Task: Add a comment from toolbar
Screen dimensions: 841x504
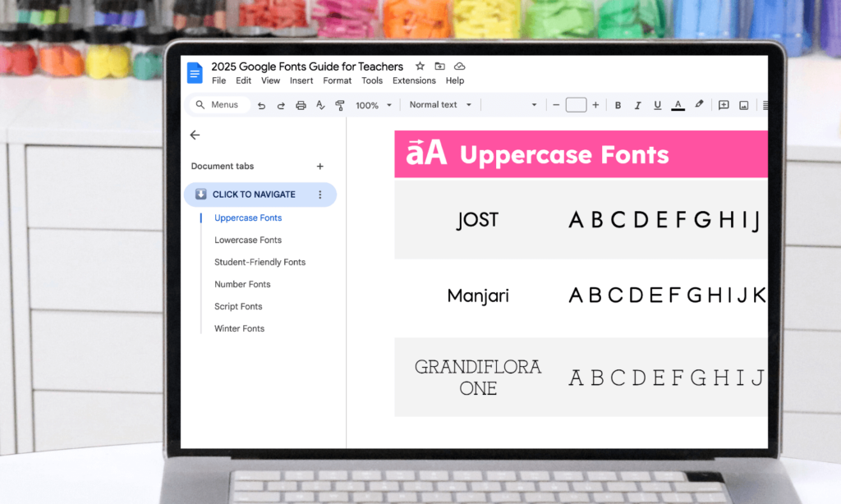Action: [724, 105]
